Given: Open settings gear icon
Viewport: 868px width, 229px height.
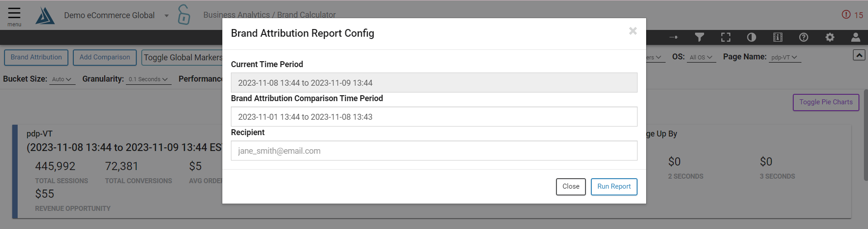Looking at the screenshot, I should [x=830, y=37].
